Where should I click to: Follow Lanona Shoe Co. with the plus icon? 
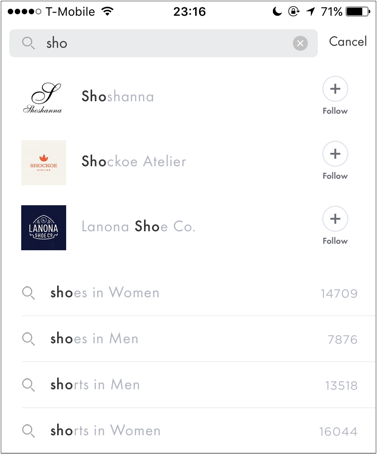pyautogui.click(x=335, y=219)
